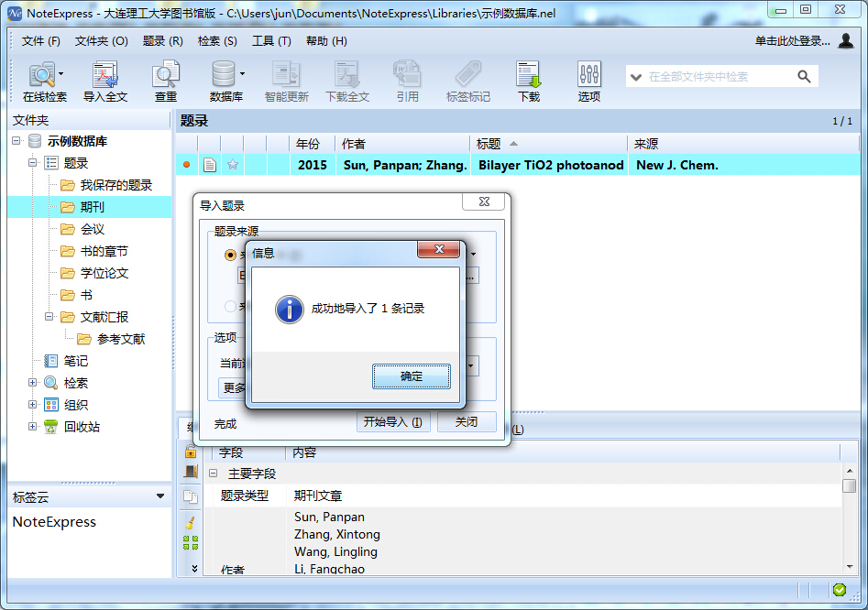Open the 文件 (F) menu
This screenshot has height=610, width=868.
[x=41, y=41]
